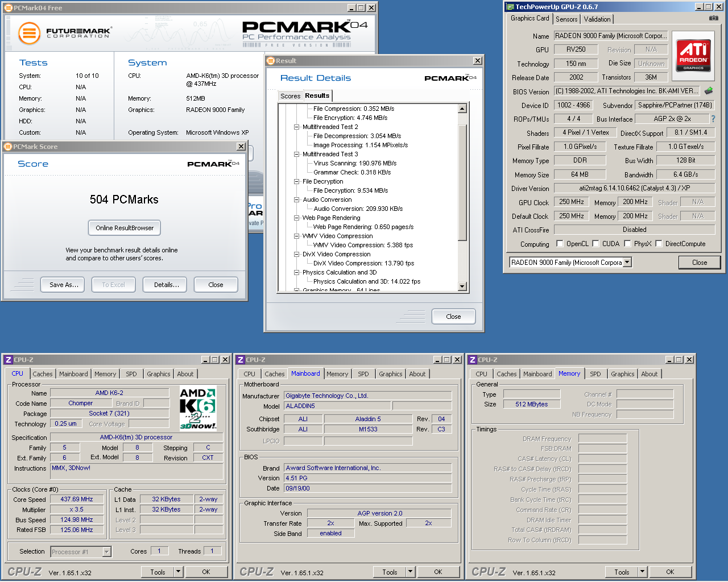Click the AMD K6-2 processor logo
The width and height of the screenshot is (728, 582).
click(197, 408)
